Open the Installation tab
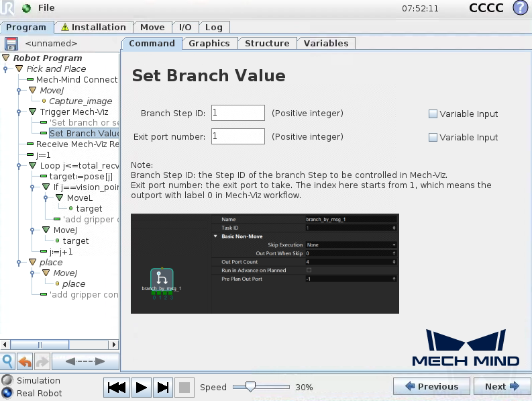 (93, 27)
